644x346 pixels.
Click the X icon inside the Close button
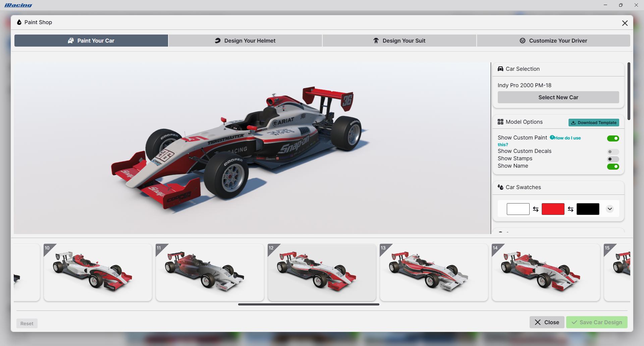pos(538,322)
